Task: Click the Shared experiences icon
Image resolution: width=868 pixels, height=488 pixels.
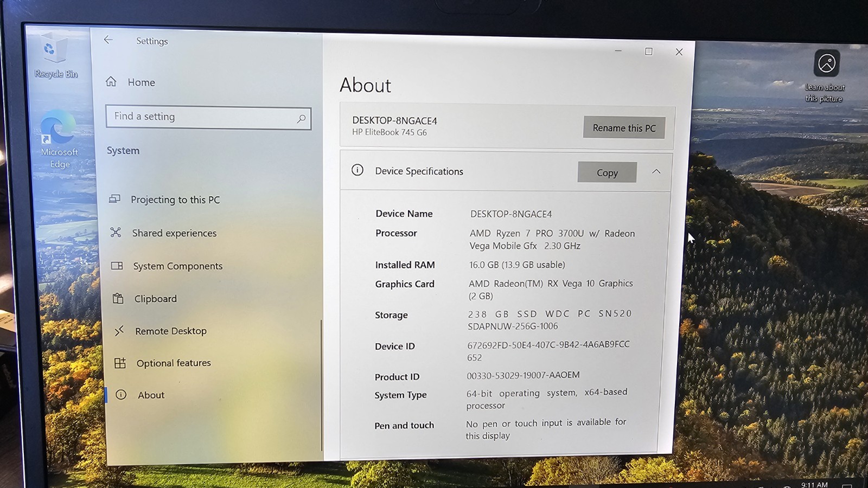Action: [x=116, y=232]
